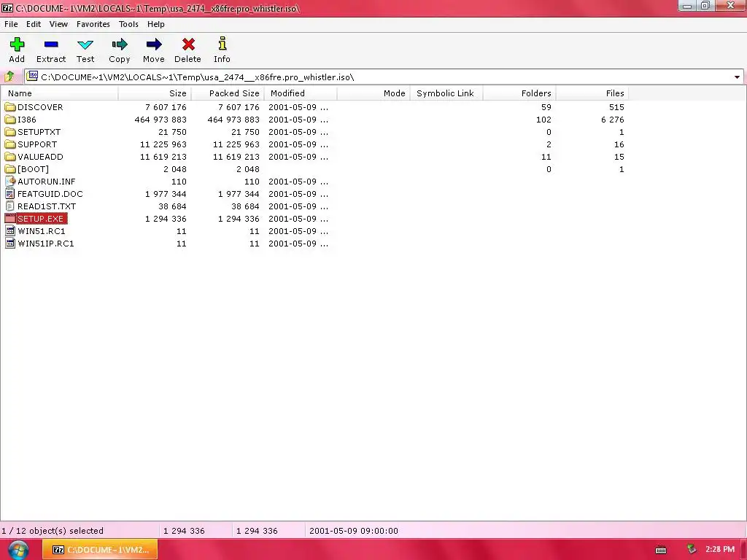Image resolution: width=747 pixels, height=560 pixels.
Task: Select the FEATGUID.DOC file name
Action: (50, 194)
